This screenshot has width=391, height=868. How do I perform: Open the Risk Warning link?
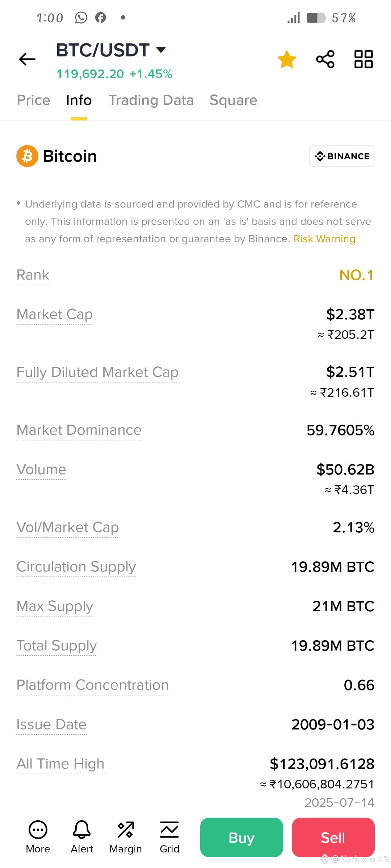point(324,239)
